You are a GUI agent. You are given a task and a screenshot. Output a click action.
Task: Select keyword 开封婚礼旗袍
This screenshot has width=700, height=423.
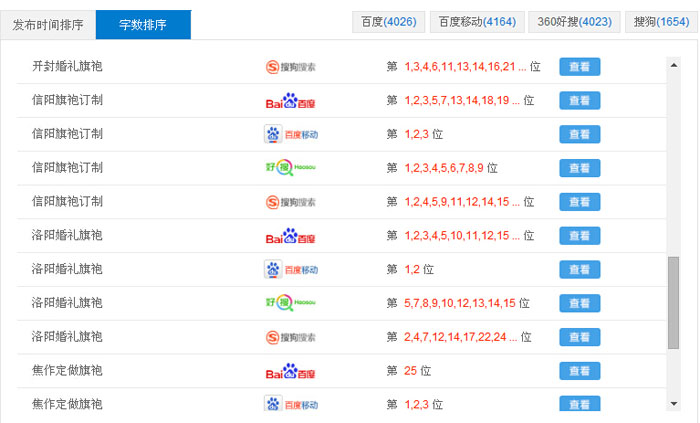pos(67,66)
